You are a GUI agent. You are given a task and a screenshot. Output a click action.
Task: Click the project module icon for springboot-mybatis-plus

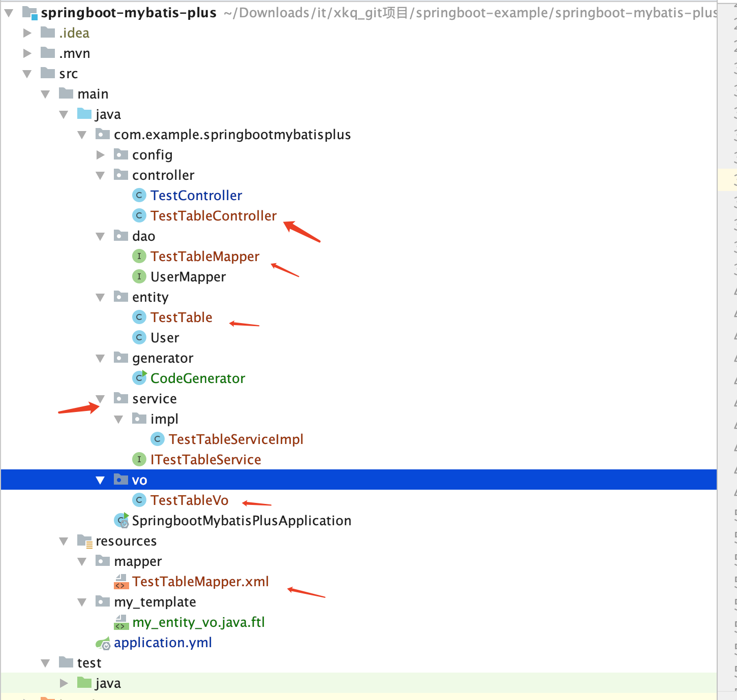coord(30,13)
